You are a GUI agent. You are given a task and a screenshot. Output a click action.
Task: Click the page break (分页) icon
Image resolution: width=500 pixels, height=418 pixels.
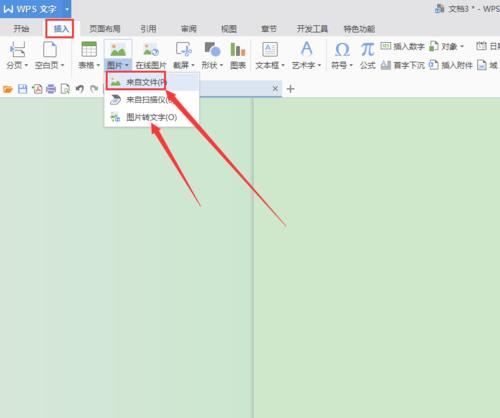(x=18, y=50)
